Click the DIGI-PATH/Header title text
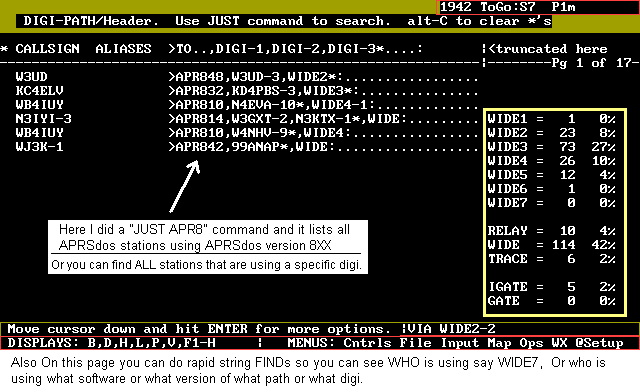 pyautogui.click(x=91, y=21)
